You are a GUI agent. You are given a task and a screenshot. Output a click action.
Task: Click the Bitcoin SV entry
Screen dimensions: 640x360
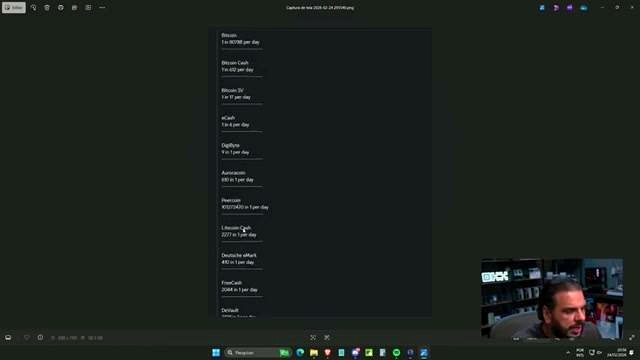pos(236,93)
